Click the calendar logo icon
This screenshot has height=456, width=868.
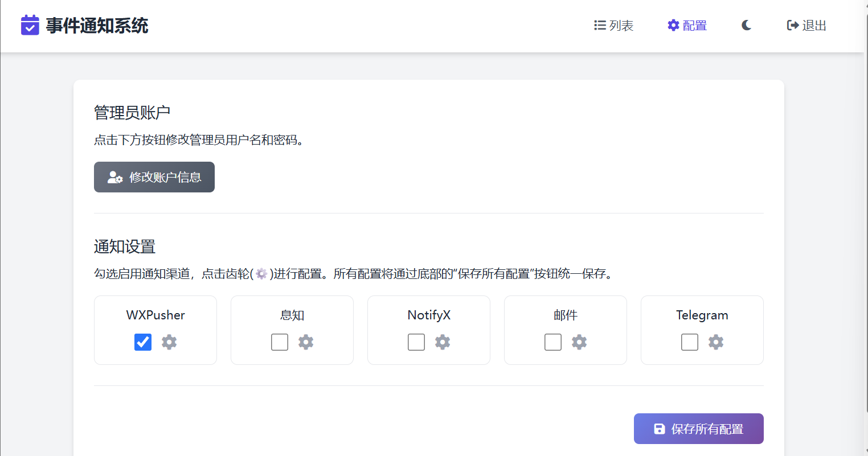pos(30,26)
